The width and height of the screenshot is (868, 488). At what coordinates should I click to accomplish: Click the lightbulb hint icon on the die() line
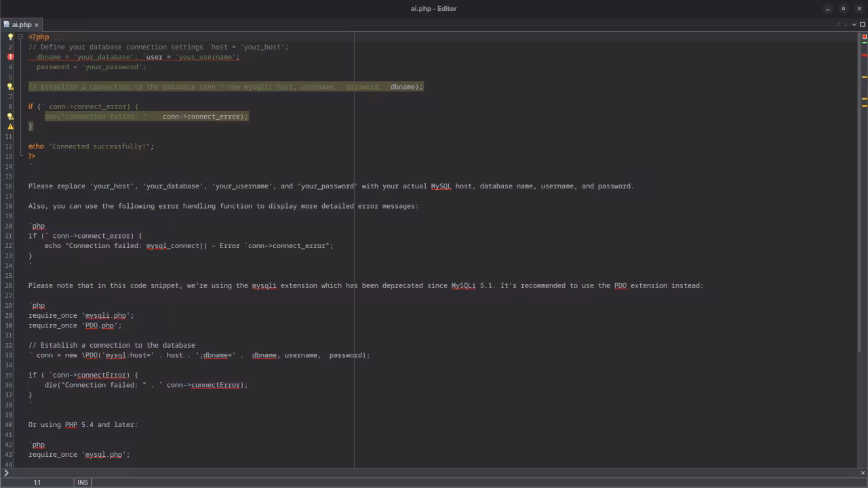[10, 117]
